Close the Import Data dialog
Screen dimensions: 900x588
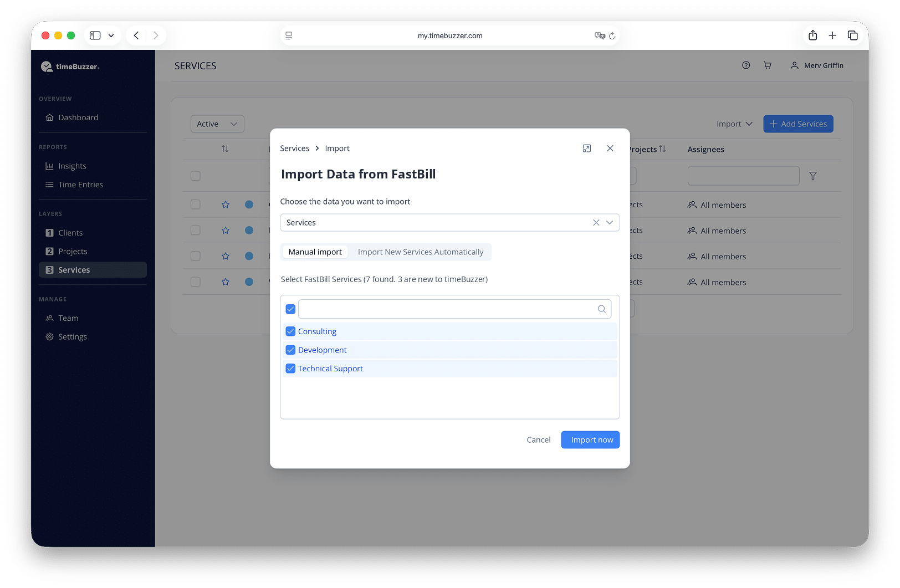tap(610, 149)
